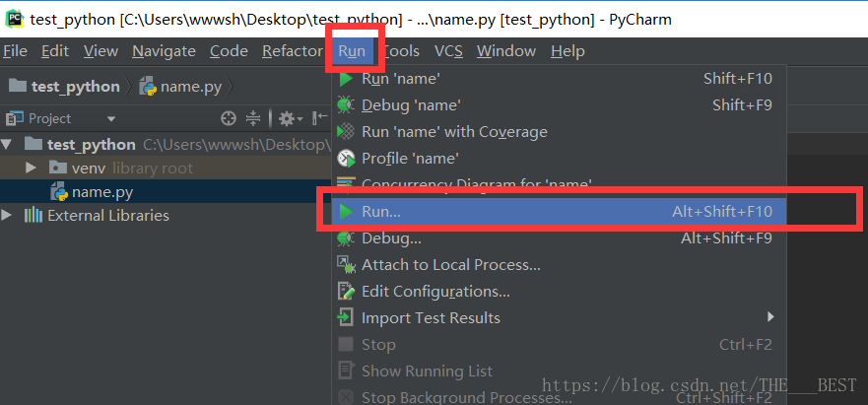Open the Tools menu

point(401,51)
